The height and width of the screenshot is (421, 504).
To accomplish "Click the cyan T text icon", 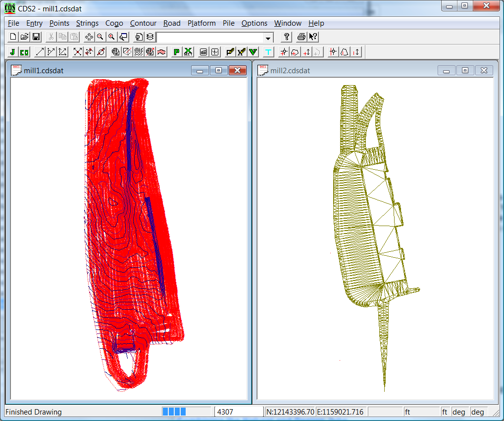I will point(268,52).
